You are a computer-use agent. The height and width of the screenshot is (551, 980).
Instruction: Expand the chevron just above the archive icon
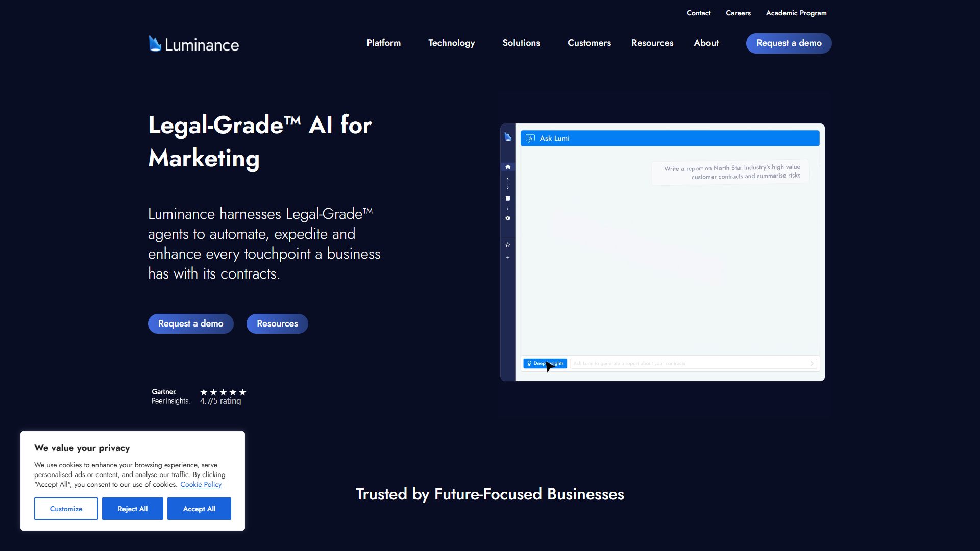pyautogui.click(x=508, y=188)
